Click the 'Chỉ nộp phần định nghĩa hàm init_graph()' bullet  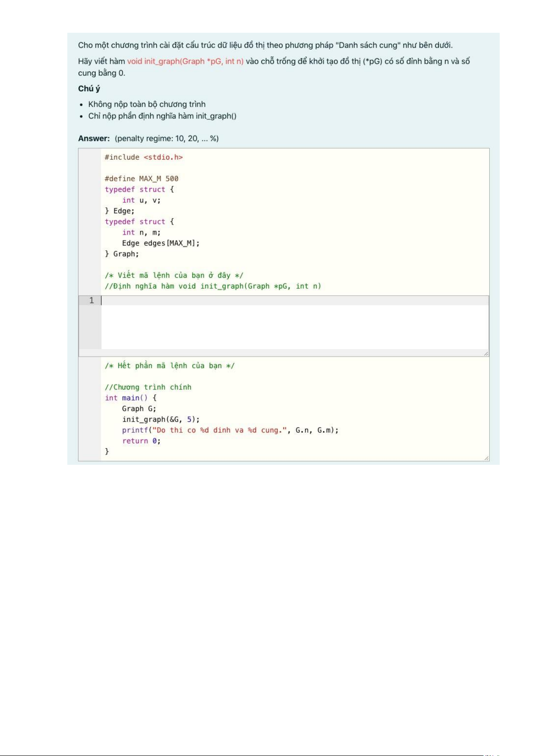pyautogui.click(x=162, y=116)
